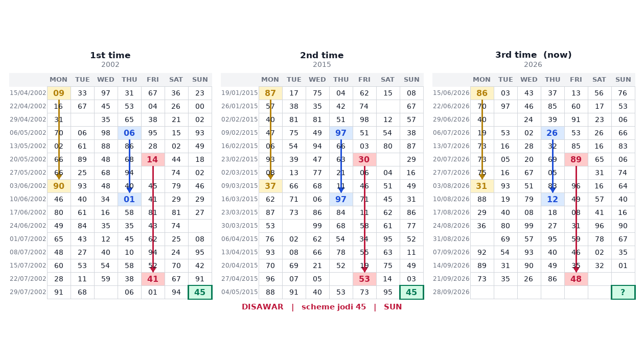Viewport: 644px width, 362px height.
Task: Select date row 04/05/2015
Action: coord(322,292)
